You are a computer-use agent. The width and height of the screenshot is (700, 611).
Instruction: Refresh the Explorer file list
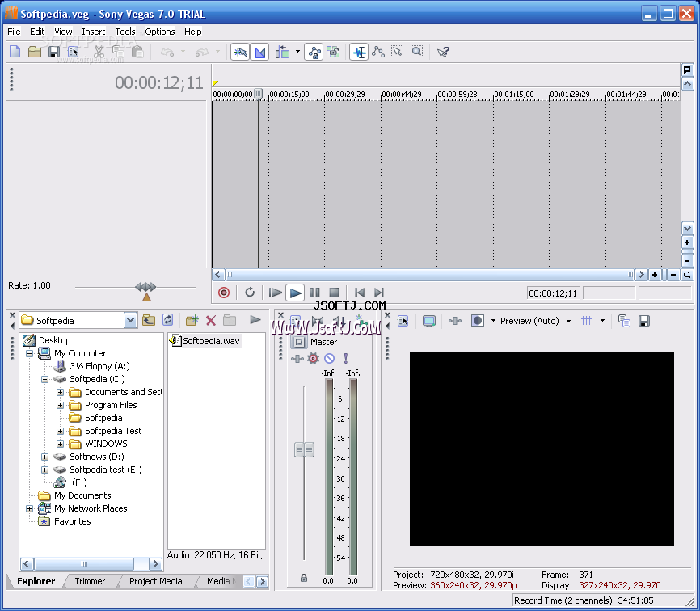[168, 320]
